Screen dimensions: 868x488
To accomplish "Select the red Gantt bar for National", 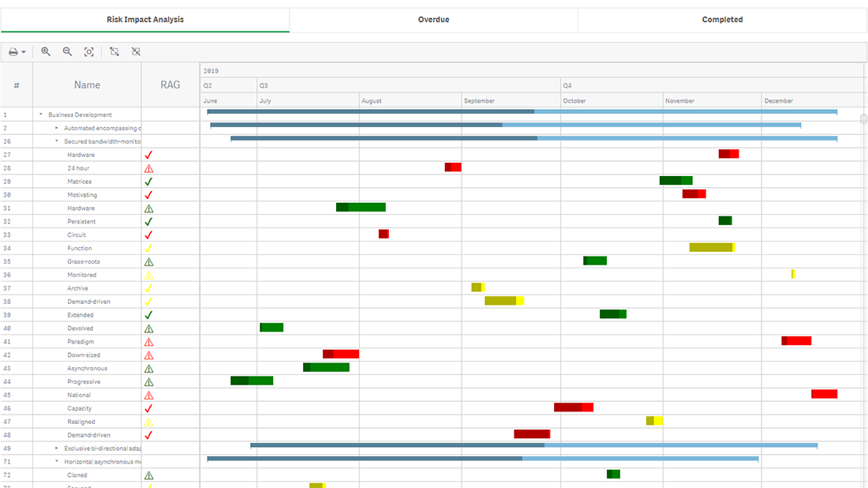I will (824, 394).
